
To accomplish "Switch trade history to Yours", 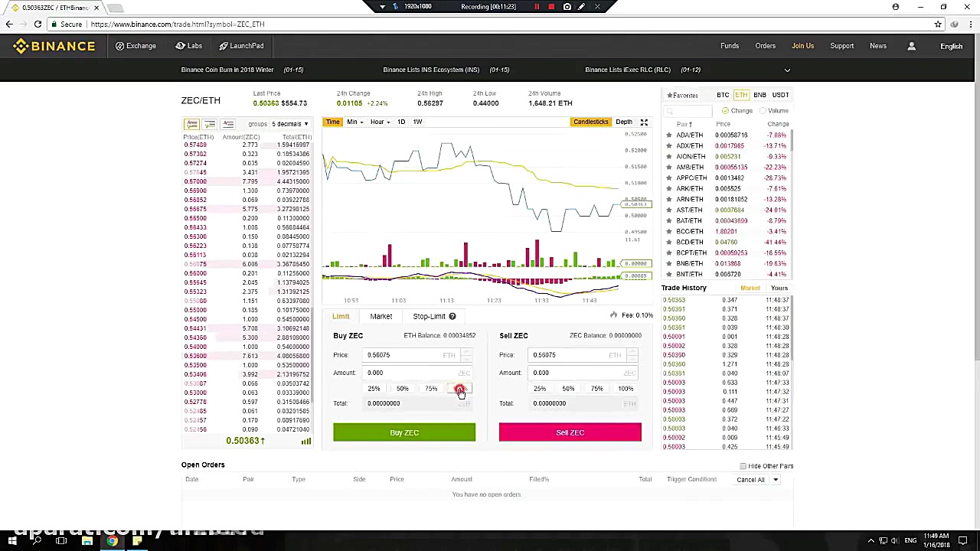I will pyautogui.click(x=779, y=288).
